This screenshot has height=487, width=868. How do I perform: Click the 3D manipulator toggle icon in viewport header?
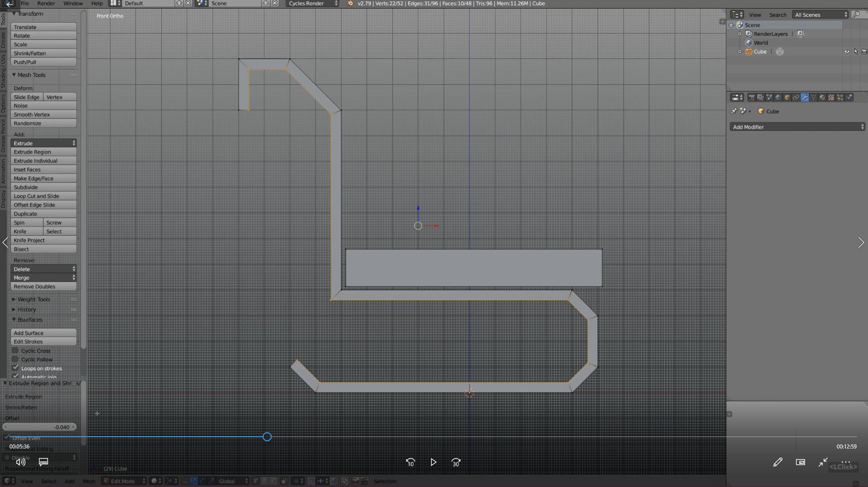(185, 481)
